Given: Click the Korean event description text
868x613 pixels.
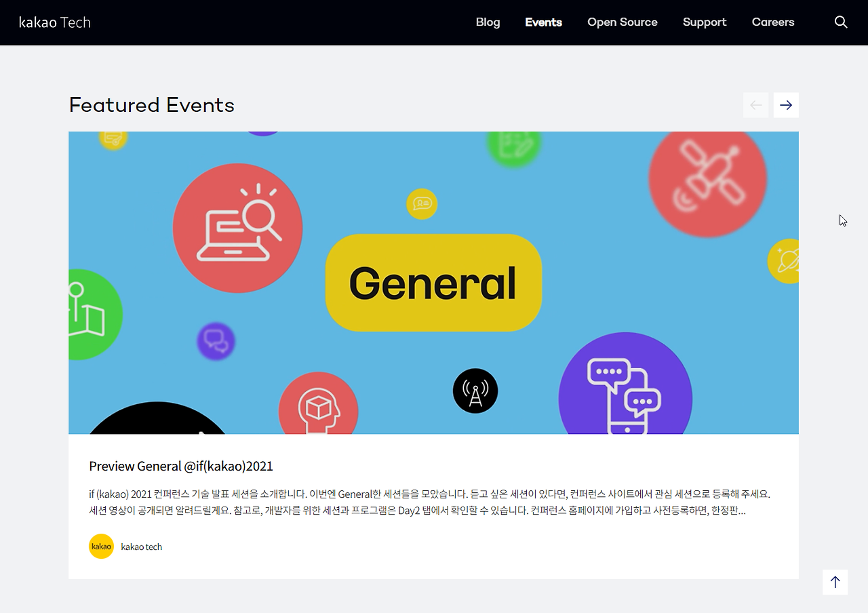Looking at the screenshot, I should 429,502.
